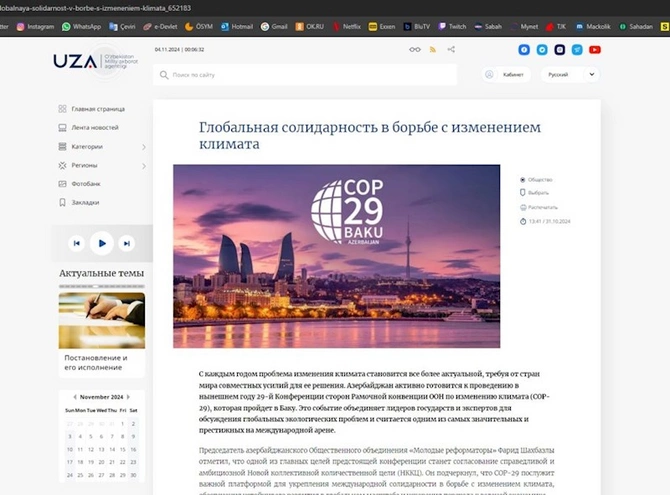This screenshot has height=495, width=670.
Task: Click the UZA logo
Action: (95, 62)
